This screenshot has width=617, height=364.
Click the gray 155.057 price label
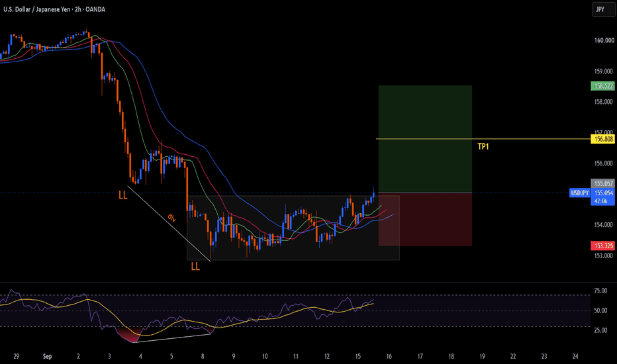pyautogui.click(x=603, y=183)
